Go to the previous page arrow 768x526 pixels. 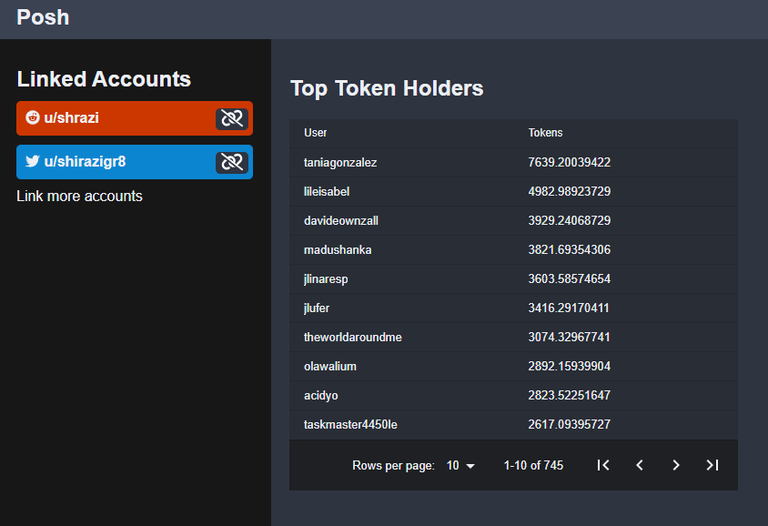640,465
